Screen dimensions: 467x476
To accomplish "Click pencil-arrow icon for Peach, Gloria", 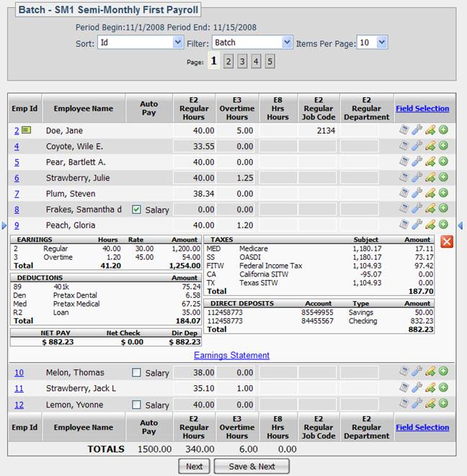I will click(x=430, y=225).
